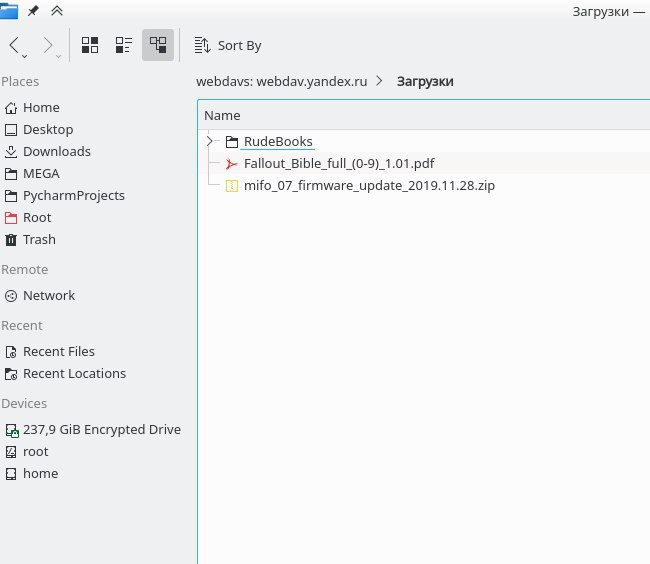Click the Dolphin folder window icon
Image resolution: width=650 pixels, height=564 pixels.
[x=9, y=10]
